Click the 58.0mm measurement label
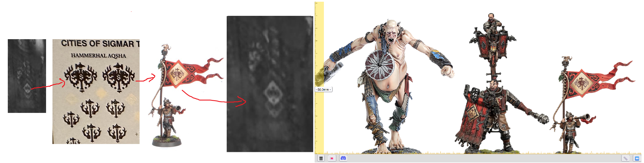This screenshot has height=163, width=644. click(323, 90)
